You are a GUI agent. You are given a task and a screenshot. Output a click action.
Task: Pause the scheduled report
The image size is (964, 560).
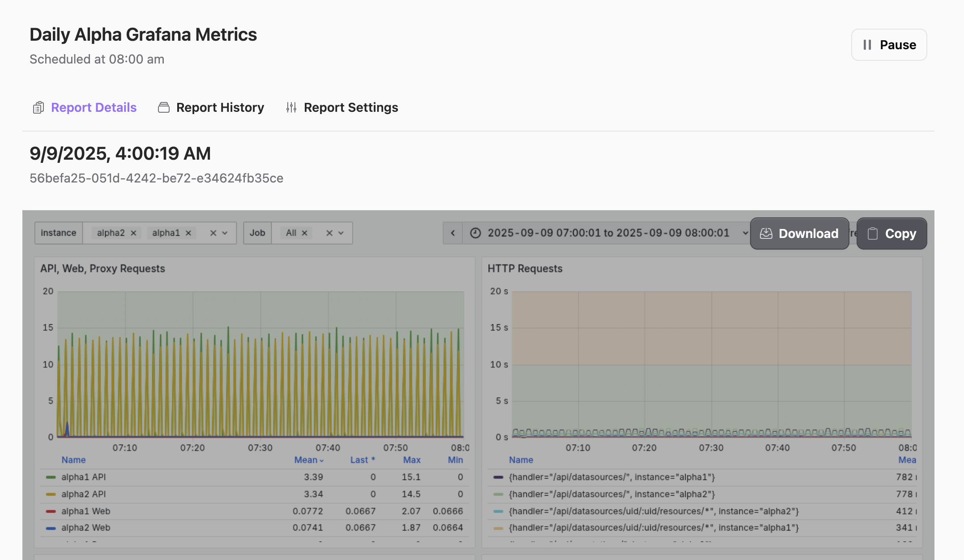click(x=889, y=45)
